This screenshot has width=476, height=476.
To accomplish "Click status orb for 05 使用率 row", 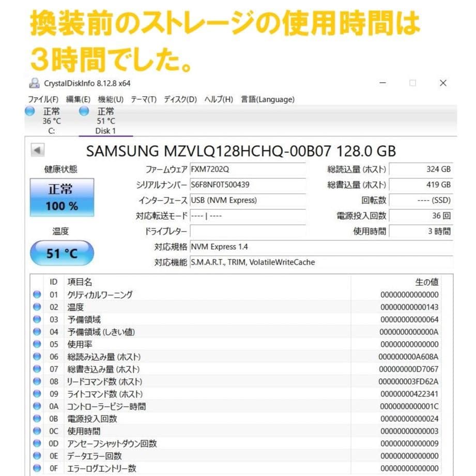I will coord(37,344).
